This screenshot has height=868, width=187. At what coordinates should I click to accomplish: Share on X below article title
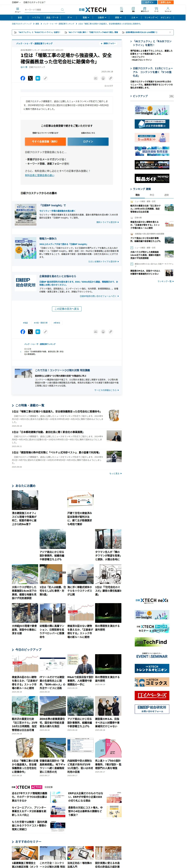point(30,78)
